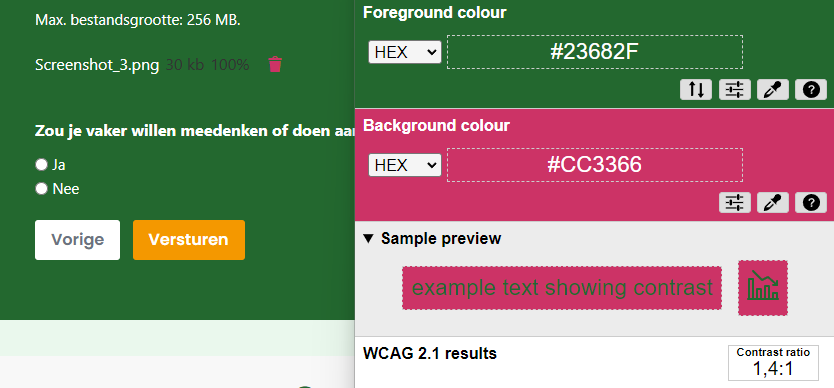Screen dimensions: 834x388
Task: Open background colour help icon
Action: [811, 203]
